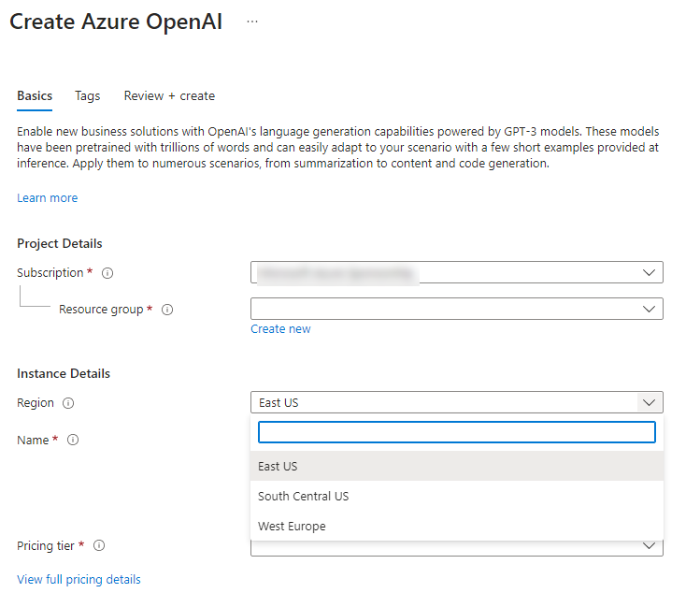
Task: Select South Central US region option
Action: pos(457,496)
